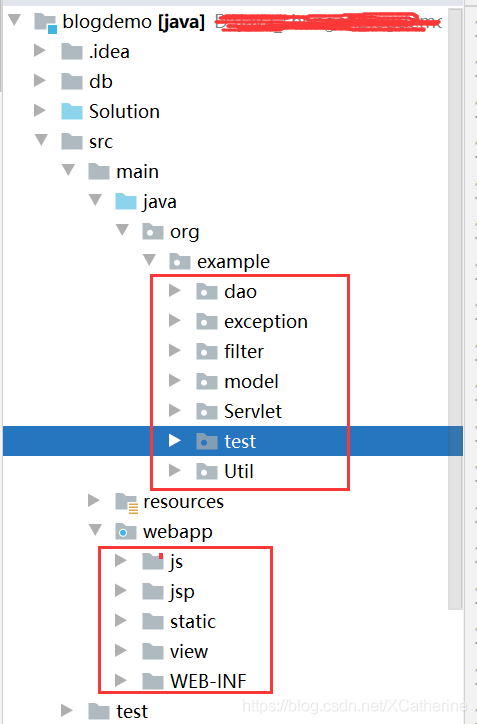Select the WEB-INF folder
Viewport: 477px width, 724px height.
pyautogui.click(x=208, y=681)
